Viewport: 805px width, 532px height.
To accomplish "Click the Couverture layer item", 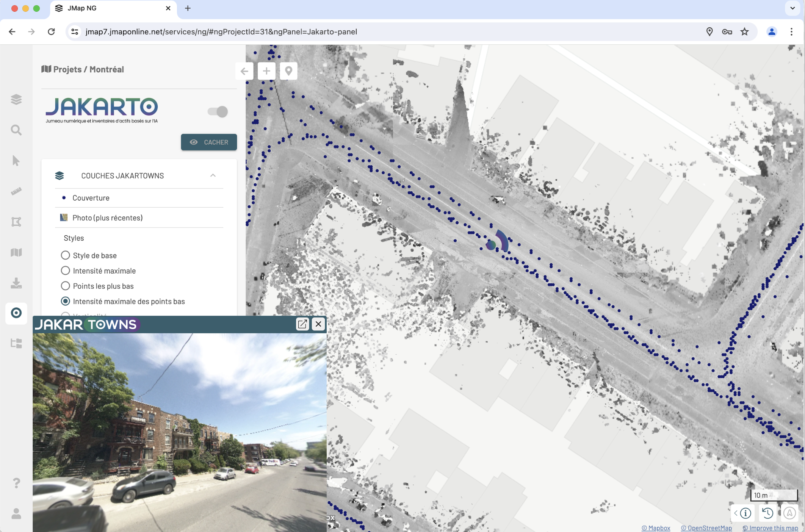I will click(91, 198).
